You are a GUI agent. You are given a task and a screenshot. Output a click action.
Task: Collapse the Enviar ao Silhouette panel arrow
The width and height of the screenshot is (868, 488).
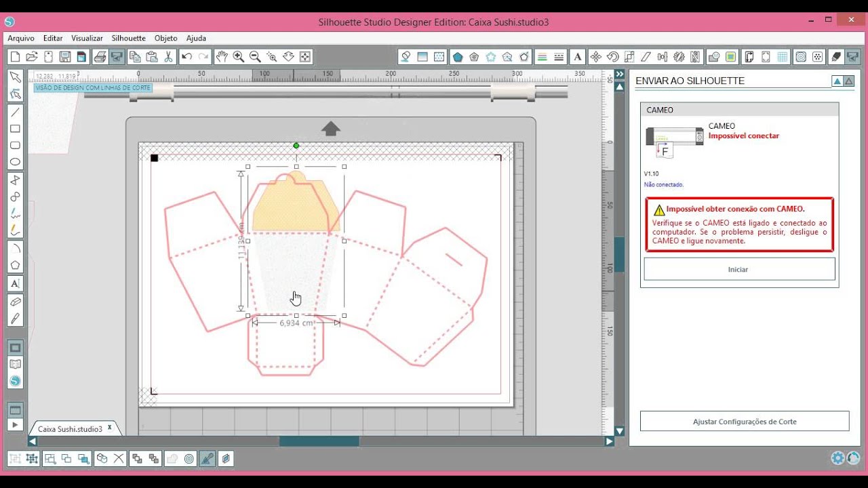click(x=837, y=81)
